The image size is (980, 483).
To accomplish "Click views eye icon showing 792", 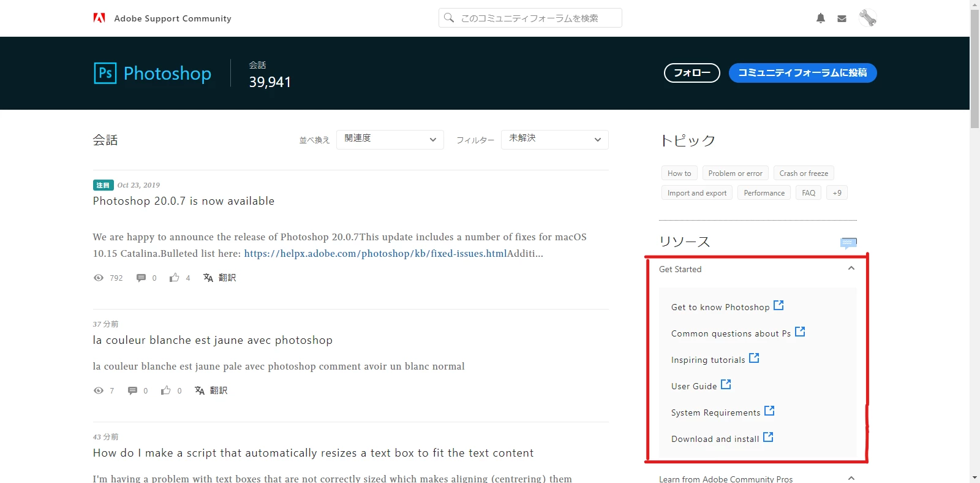I will coord(99,278).
